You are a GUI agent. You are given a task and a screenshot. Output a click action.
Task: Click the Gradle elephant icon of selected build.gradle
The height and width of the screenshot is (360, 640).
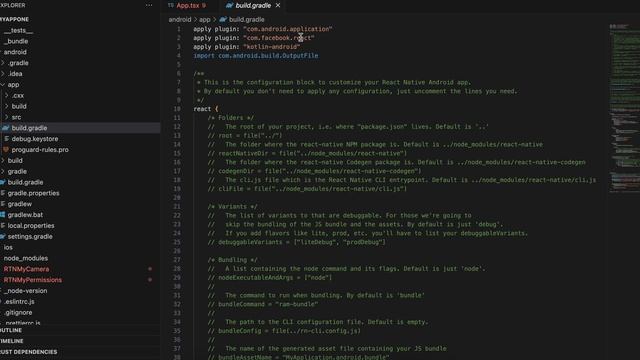pyautogui.click(x=6, y=128)
